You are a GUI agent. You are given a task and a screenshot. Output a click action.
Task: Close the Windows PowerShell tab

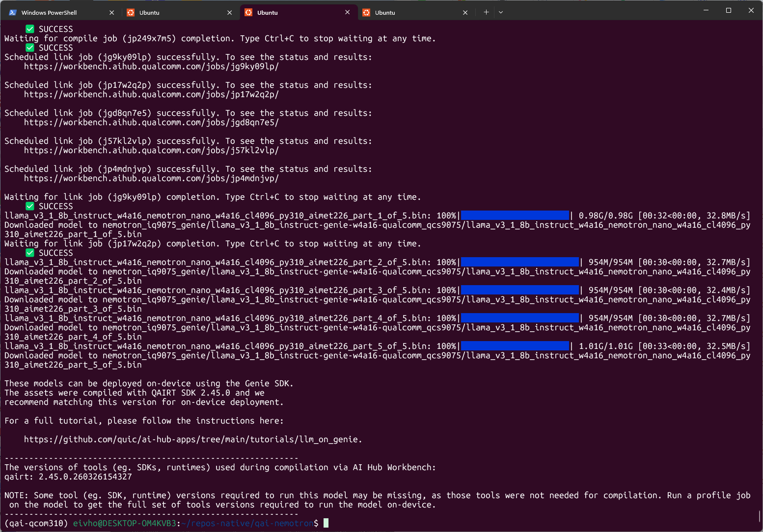[111, 13]
